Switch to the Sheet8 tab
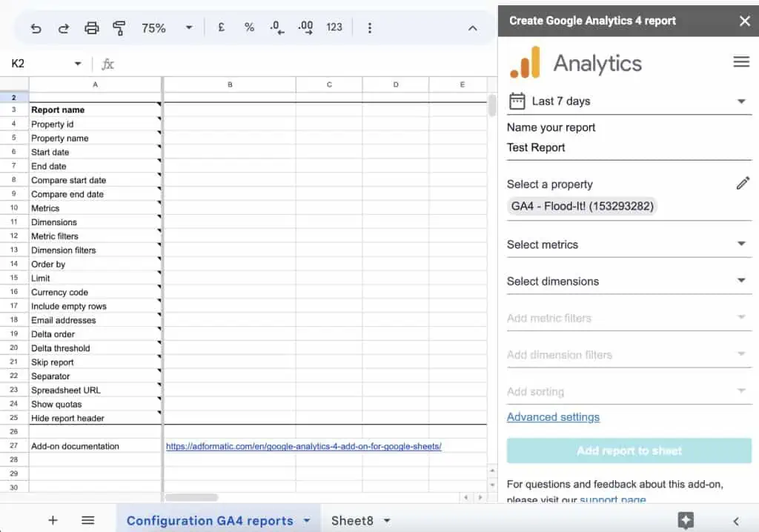 coord(352,520)
